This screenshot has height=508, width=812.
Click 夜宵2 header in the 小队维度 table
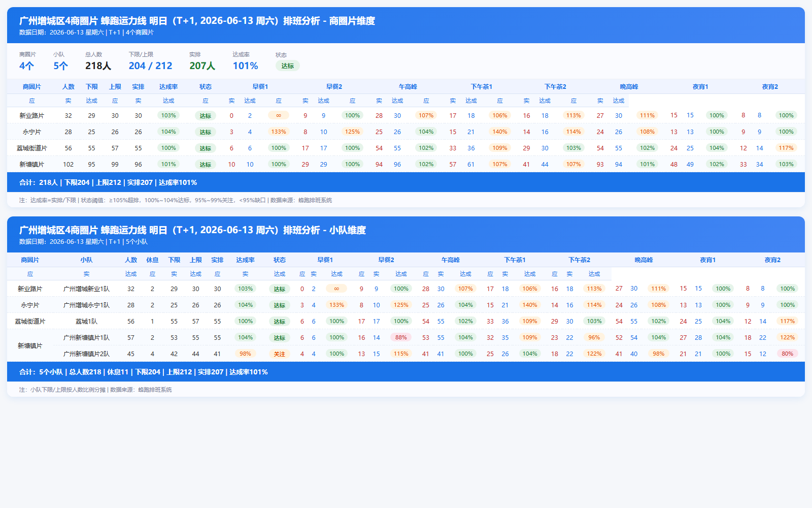[772, 260]
